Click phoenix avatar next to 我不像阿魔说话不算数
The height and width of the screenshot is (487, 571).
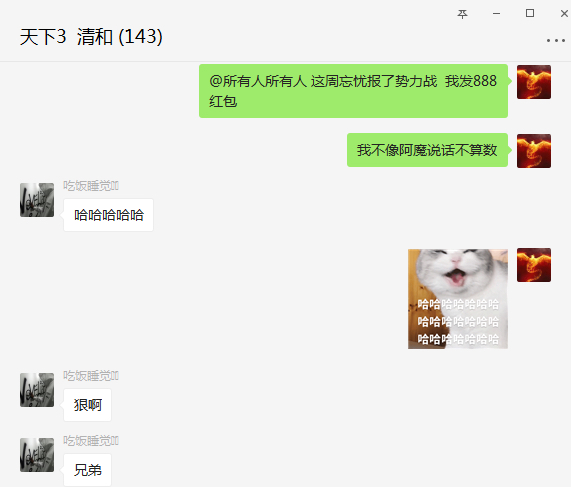(533, 151)
